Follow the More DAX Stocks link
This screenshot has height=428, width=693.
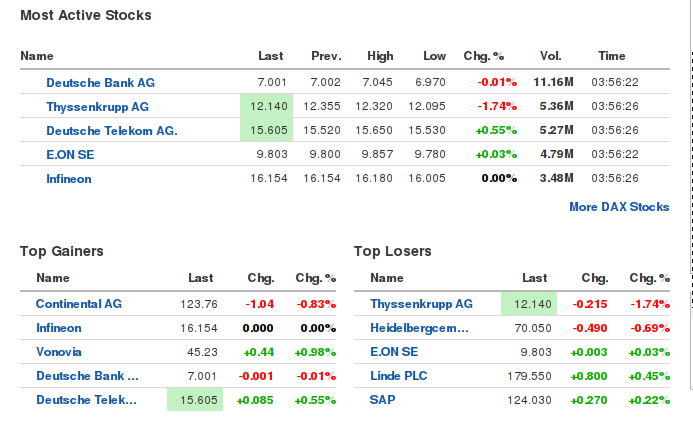click(619, 207)
